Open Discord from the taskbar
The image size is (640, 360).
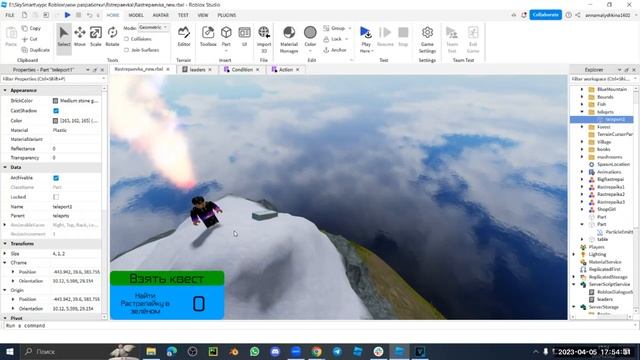[275, 351]
